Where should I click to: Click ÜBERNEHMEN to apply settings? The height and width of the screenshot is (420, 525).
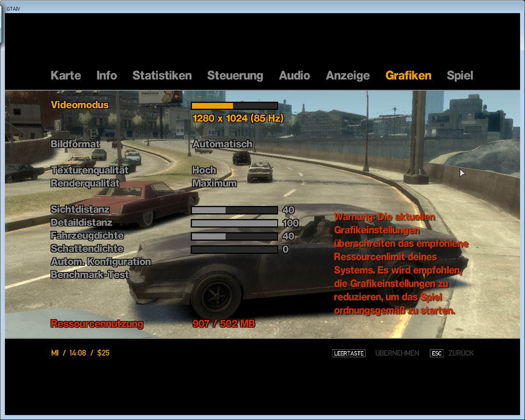pos(397,353)
